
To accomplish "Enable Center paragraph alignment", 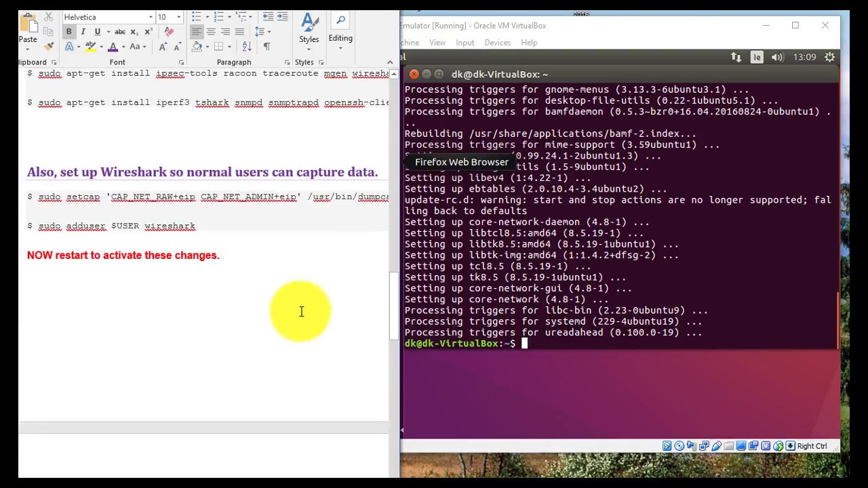I will point(211,32).
